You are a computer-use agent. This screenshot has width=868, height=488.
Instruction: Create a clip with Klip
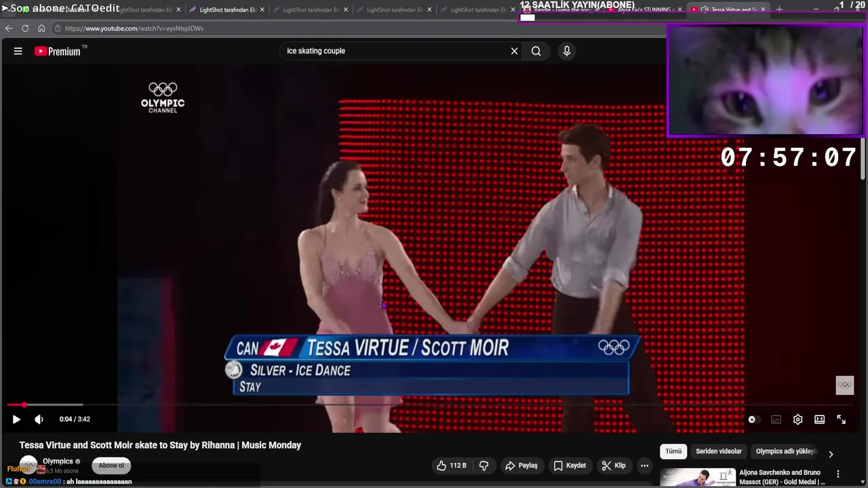tap(614, 466)
